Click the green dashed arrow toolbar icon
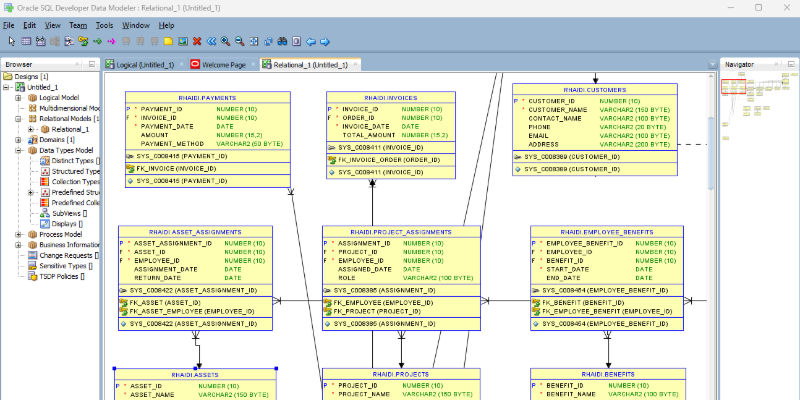The height and width of the screenshot is (400, 800). (97, 41)
